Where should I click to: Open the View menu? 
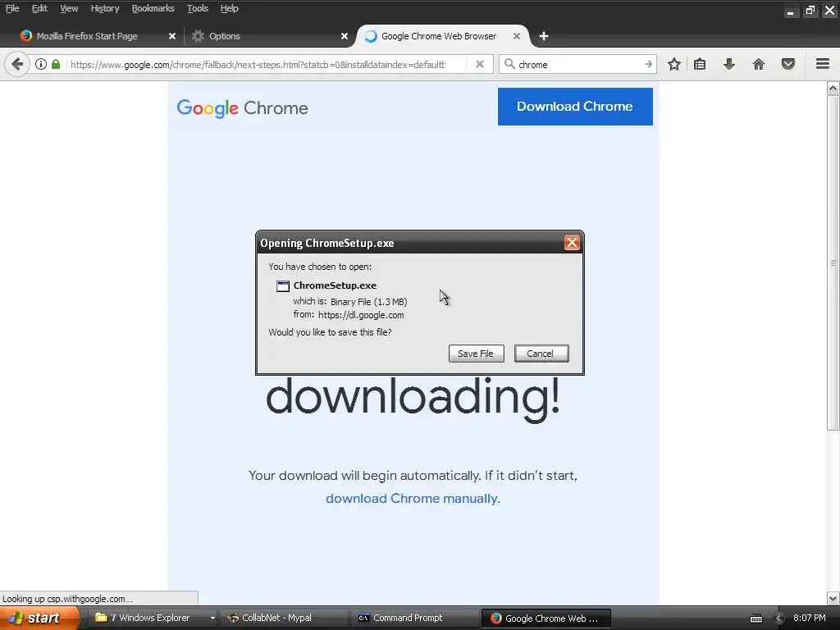tap(69, 8)
